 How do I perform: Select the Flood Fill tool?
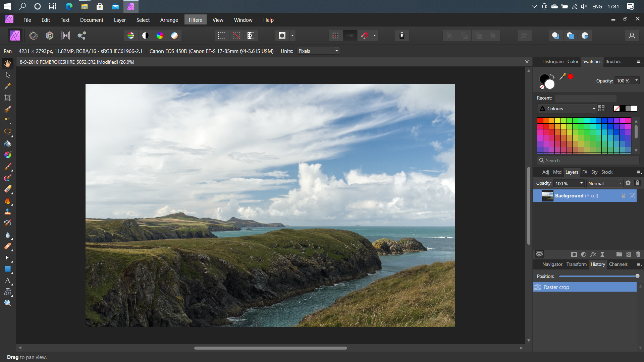(8, 143)
